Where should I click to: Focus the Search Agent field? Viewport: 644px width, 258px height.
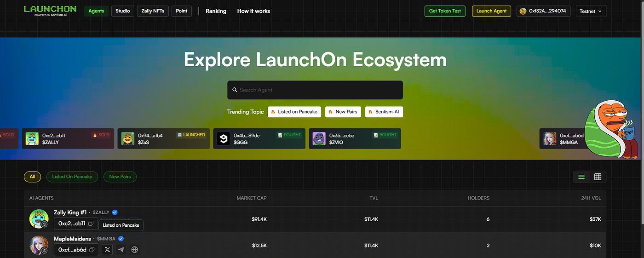click(x=315, y=90)
